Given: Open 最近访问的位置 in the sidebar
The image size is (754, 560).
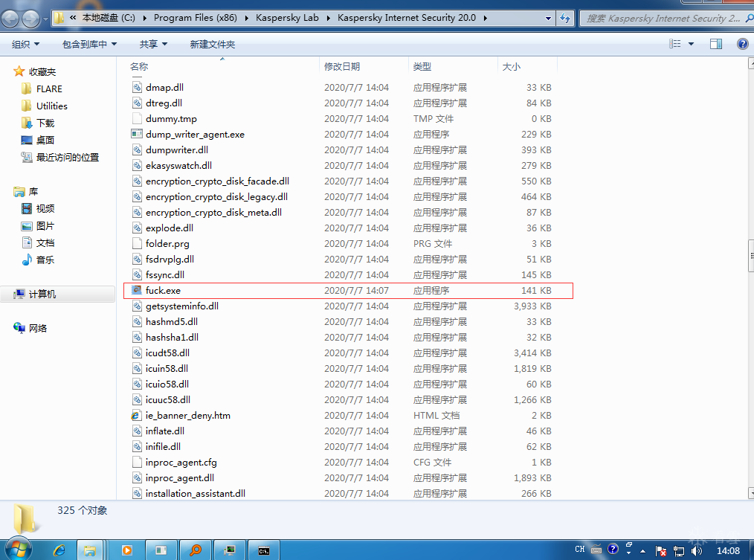Looking at the screenshot, I should coord(68,158).
